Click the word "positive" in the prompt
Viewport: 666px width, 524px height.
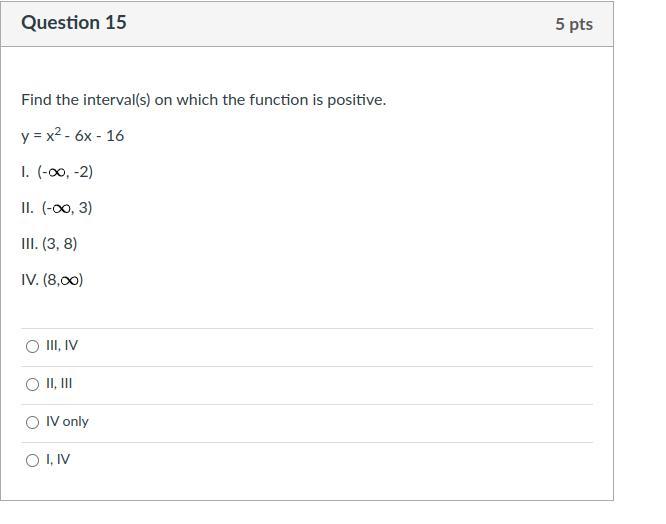[x=353, y=100]
